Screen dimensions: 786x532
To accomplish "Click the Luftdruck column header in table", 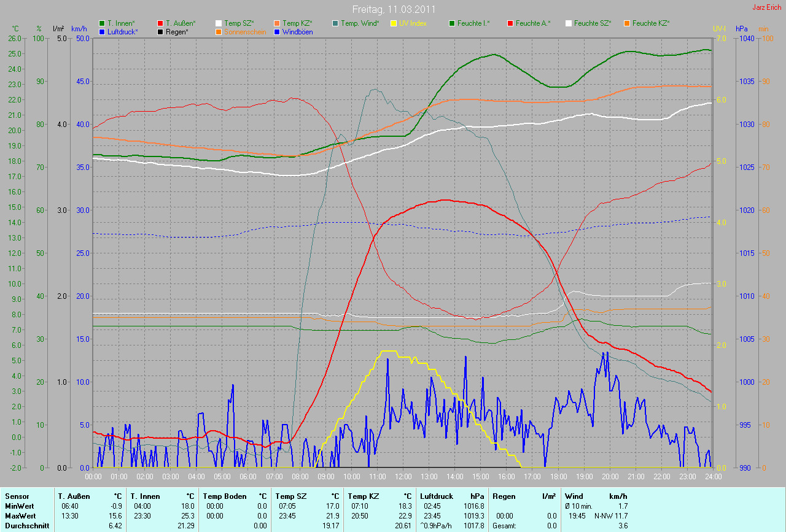I will (x=437, y=496).
